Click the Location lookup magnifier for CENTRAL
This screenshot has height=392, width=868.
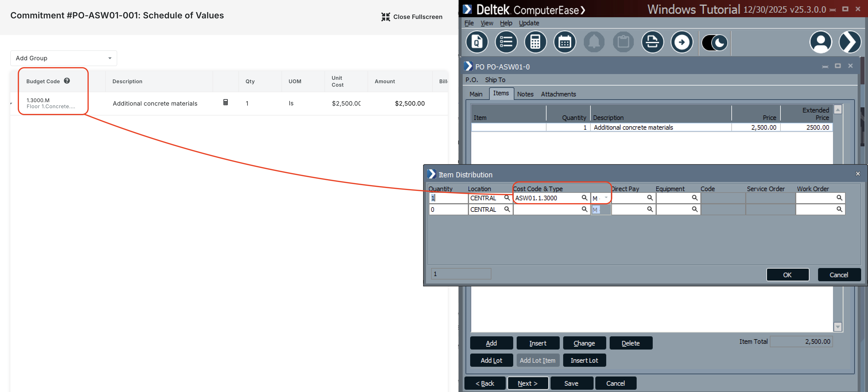(507, 198)
